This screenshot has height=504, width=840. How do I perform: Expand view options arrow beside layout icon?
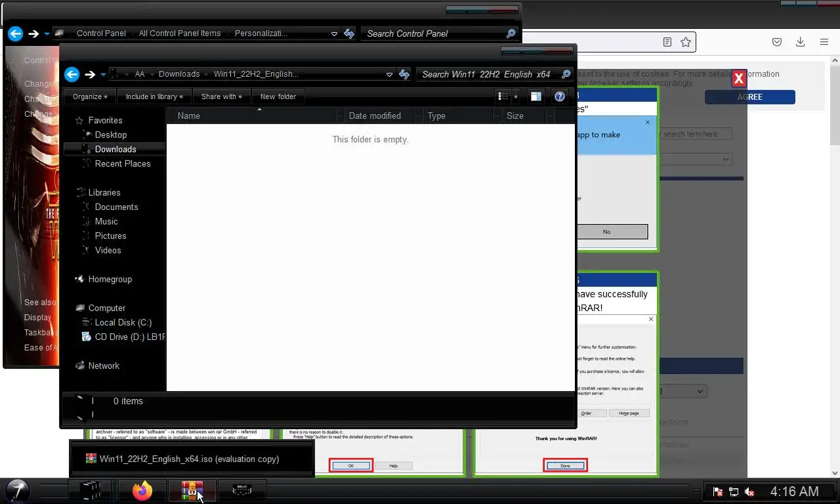[x=515, y=96]
